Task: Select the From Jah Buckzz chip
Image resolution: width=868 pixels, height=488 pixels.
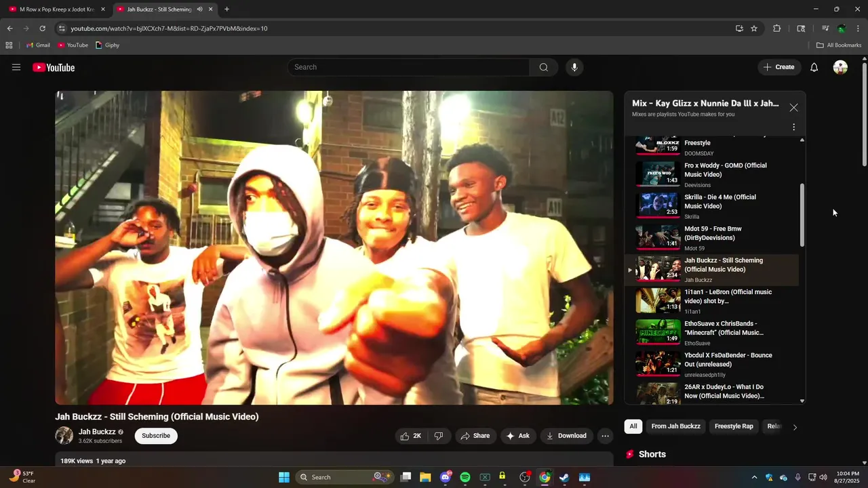Action: 676,426
